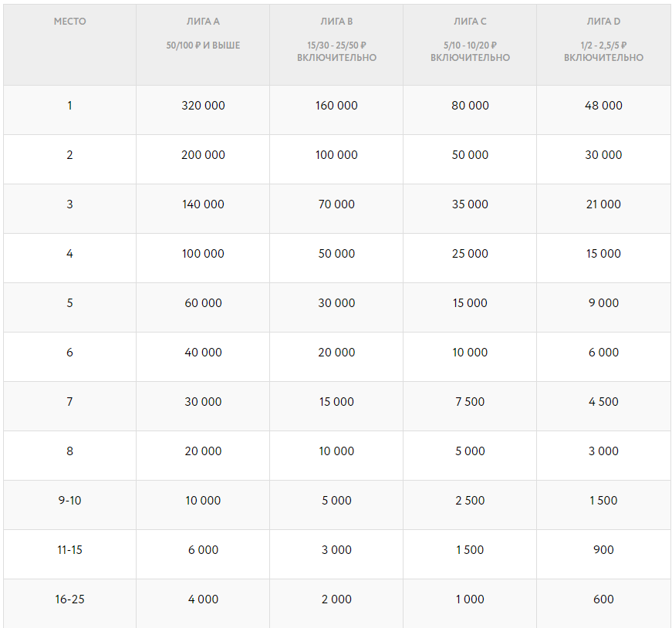Click the 80 000 prize cell

pyautogui.click(x=470, y=106)
